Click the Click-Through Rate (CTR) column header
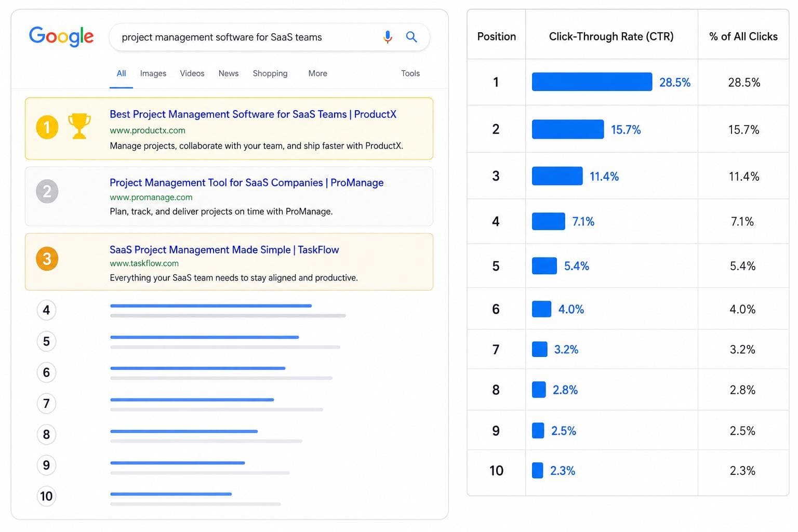Screen dimensions: 798x532 pyautogui.click(x=611, y=36)
